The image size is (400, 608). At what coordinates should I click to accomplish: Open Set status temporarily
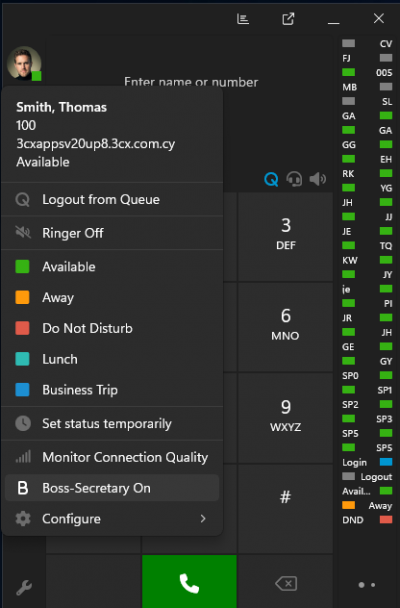click(112, 423)
